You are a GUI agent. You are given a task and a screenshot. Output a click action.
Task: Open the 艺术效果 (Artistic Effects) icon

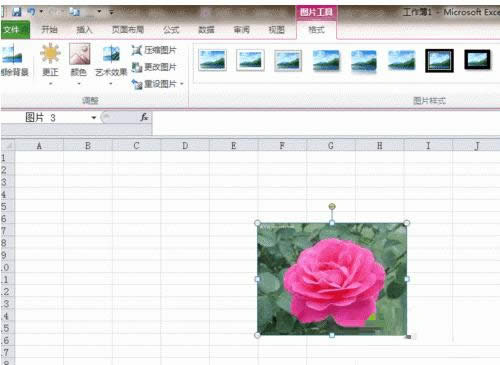click(x=111, y=55)
